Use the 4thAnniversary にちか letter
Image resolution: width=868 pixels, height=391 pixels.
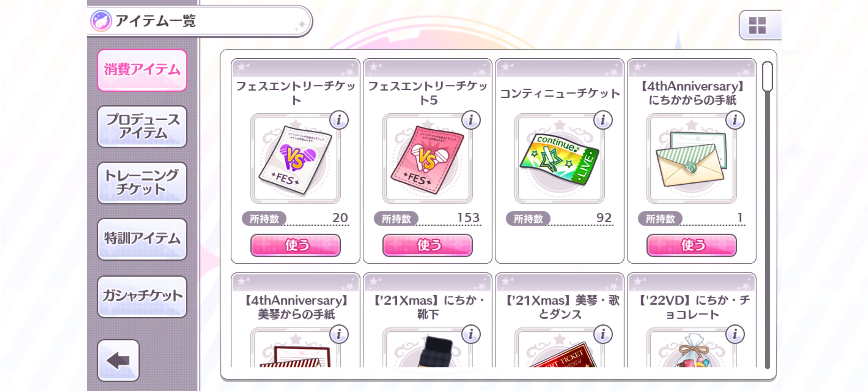(x=692, y=245)
